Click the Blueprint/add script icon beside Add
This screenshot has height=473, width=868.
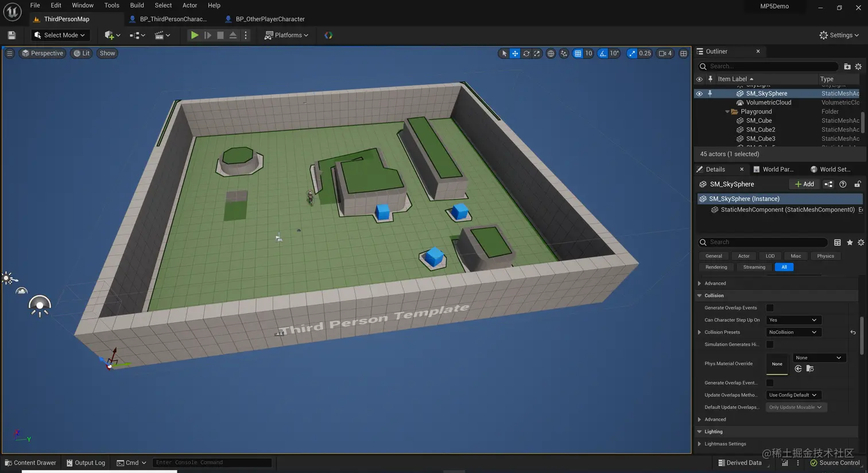(x=828, y=184)
